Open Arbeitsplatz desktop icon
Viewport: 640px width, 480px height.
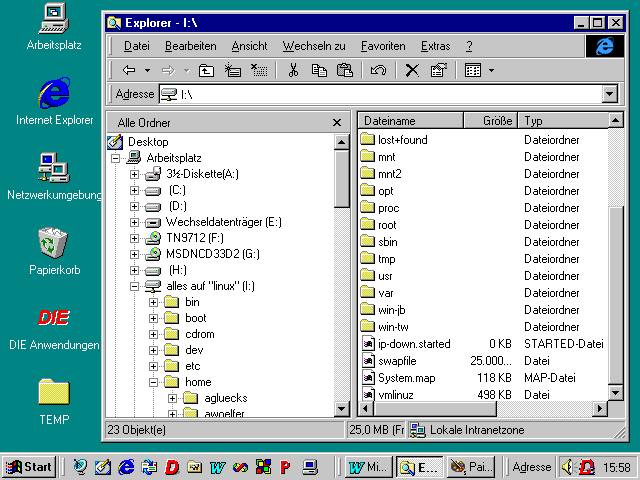point(54,27)
